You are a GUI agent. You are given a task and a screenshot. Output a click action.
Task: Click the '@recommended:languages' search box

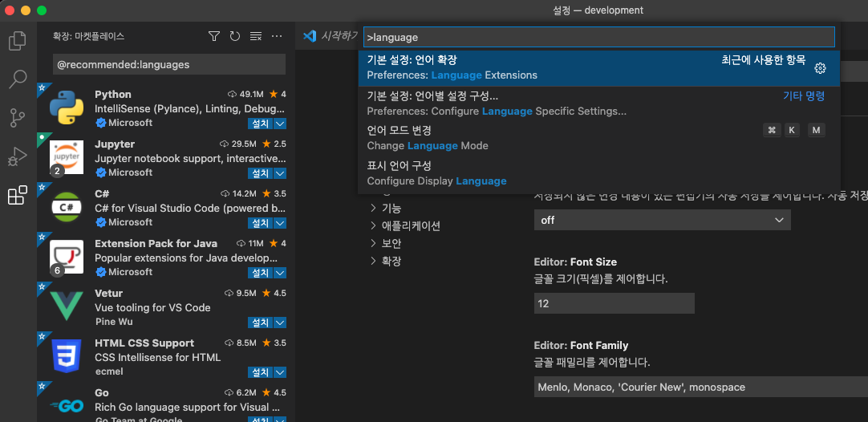tap(169, 64)
